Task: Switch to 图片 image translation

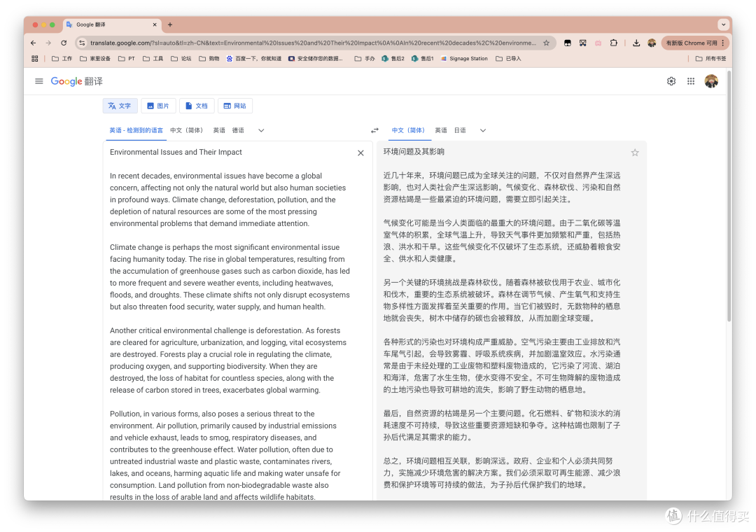Action: point(158,106)
